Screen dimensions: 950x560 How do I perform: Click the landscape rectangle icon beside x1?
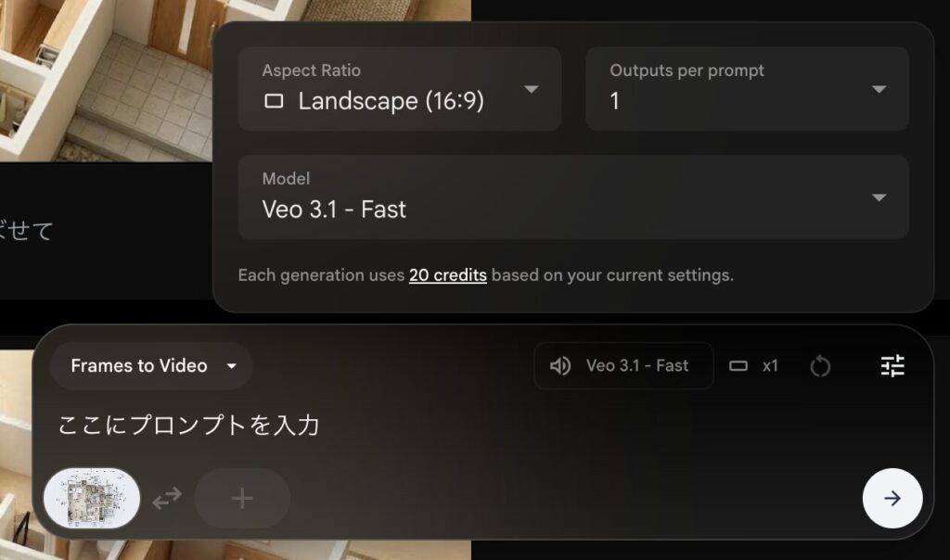click(x=738, y=366)
